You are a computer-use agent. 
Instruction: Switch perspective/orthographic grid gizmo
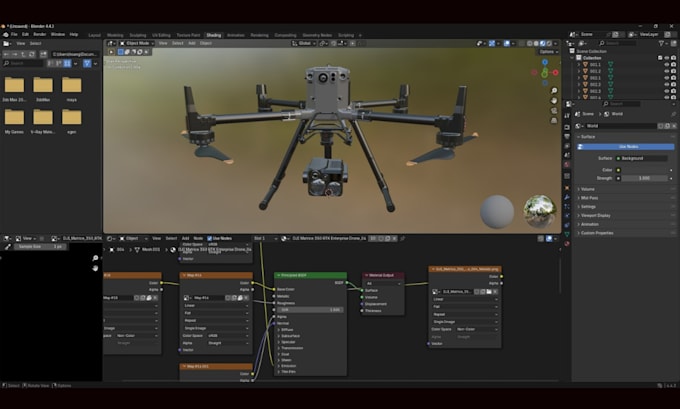pos(554,120)
